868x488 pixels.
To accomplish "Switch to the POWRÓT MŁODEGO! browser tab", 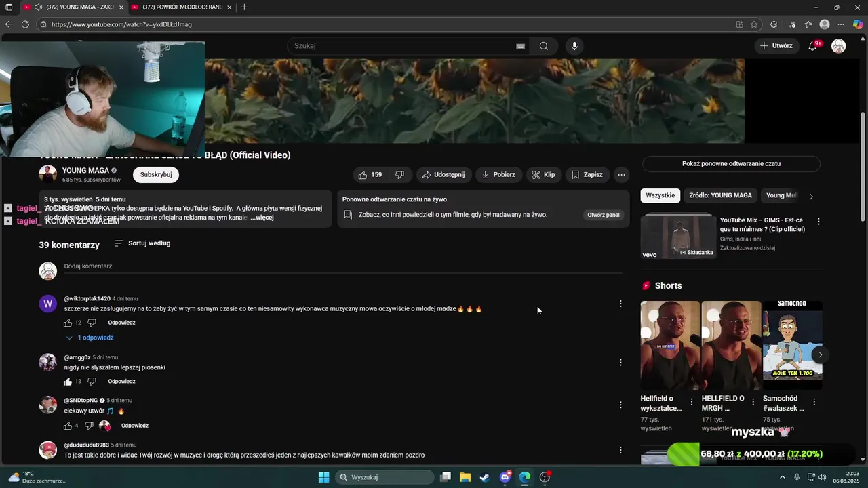I will click(x=182, y=7).
